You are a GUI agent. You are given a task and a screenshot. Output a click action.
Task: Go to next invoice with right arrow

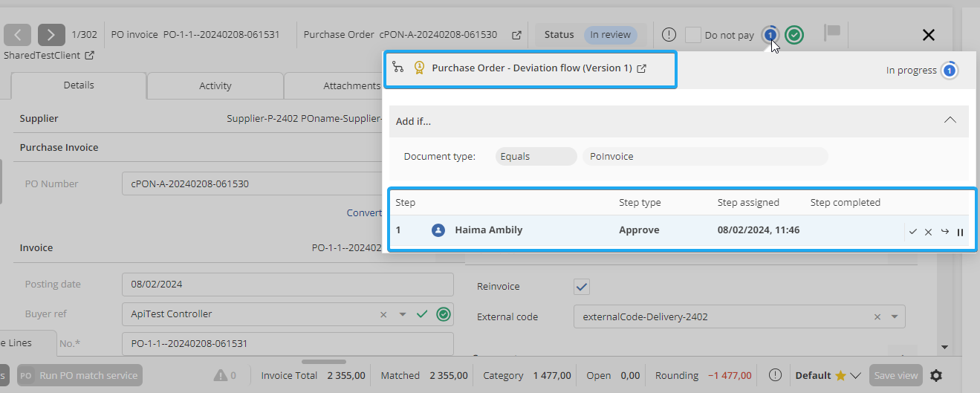click(x=51, y=34)
